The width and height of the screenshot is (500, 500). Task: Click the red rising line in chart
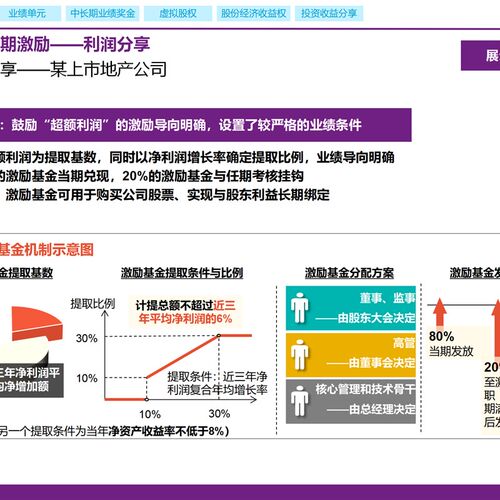[x=183, y=356]
